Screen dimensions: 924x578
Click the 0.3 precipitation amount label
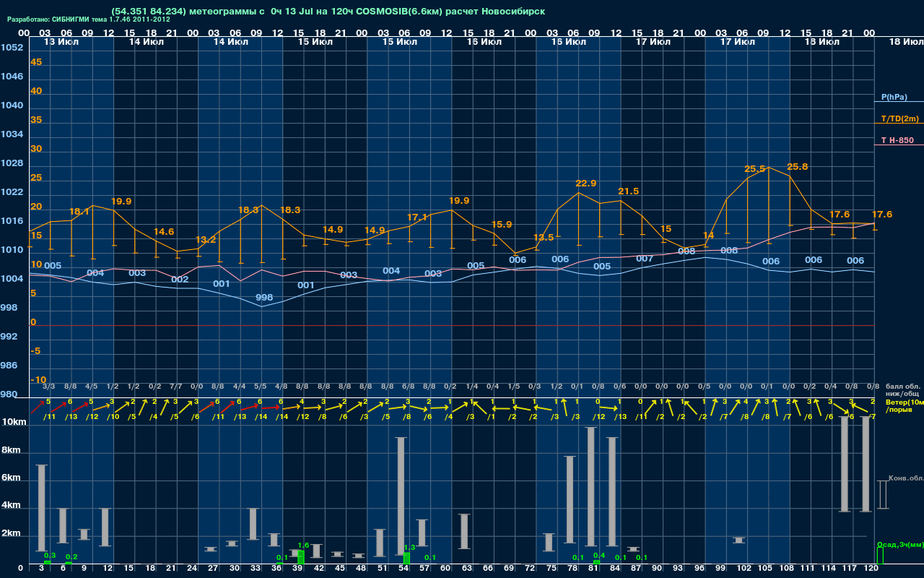[x=50, y=555]
